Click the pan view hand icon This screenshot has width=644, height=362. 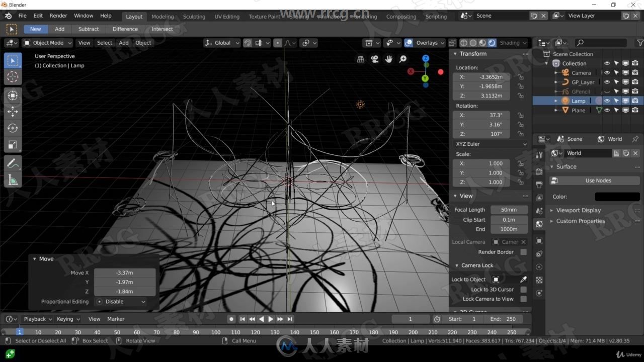pos(389,59)
